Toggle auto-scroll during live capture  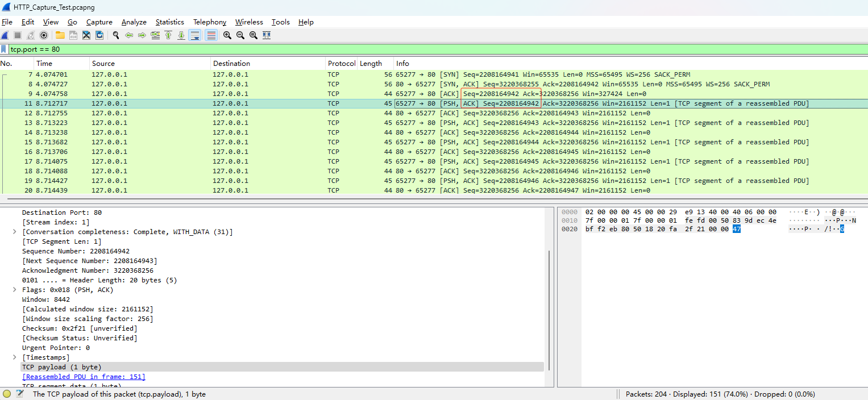tap(195, 35)
